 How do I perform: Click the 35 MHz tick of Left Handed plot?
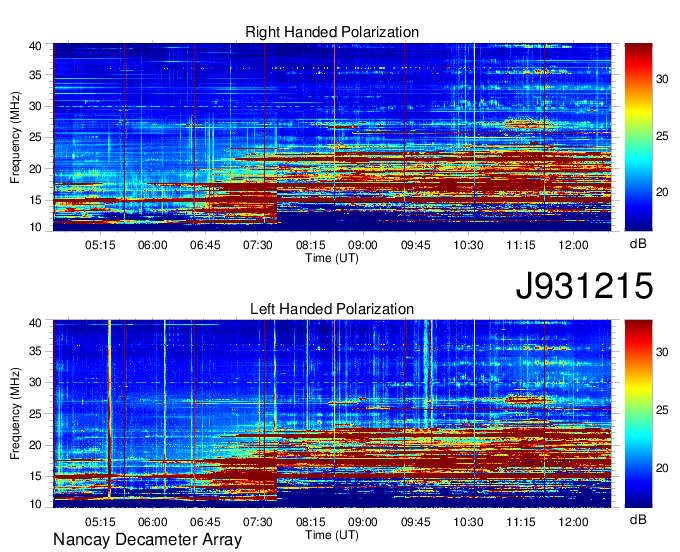pos(36,351)
